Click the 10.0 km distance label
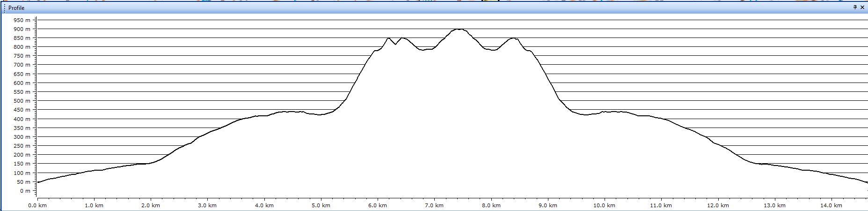This screenshot has height=211, width=868. pos(604,205)
